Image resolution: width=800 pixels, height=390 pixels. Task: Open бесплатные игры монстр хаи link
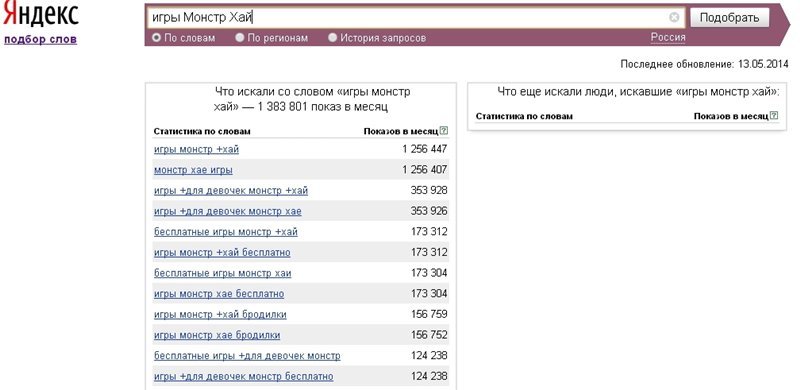(222, 274)
